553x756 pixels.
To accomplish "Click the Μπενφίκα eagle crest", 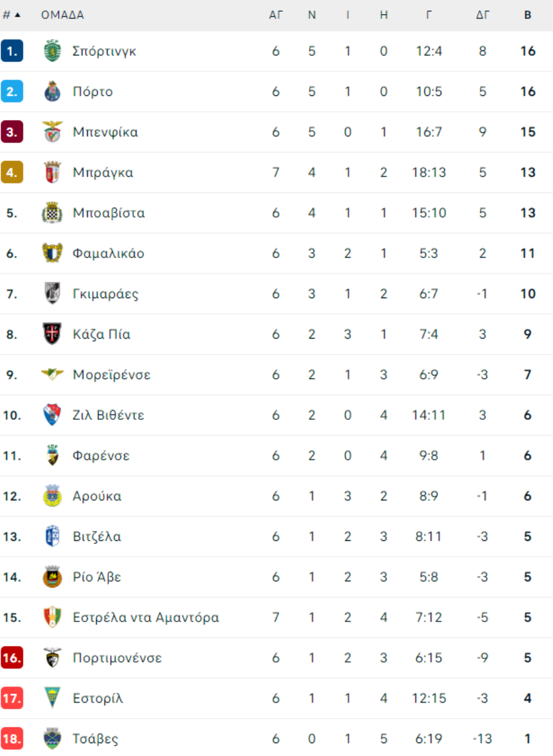I will [52, 132].
